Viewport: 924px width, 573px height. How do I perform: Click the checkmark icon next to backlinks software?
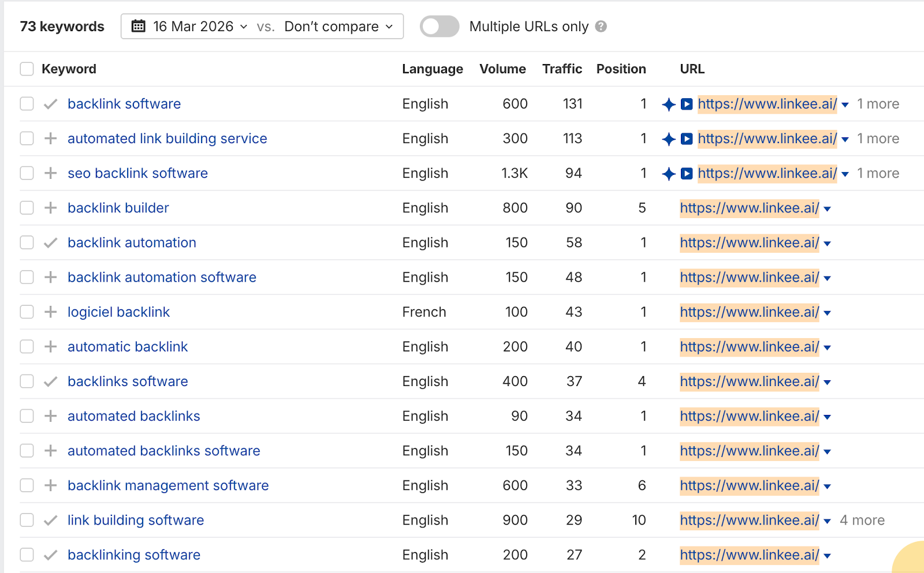51,381
